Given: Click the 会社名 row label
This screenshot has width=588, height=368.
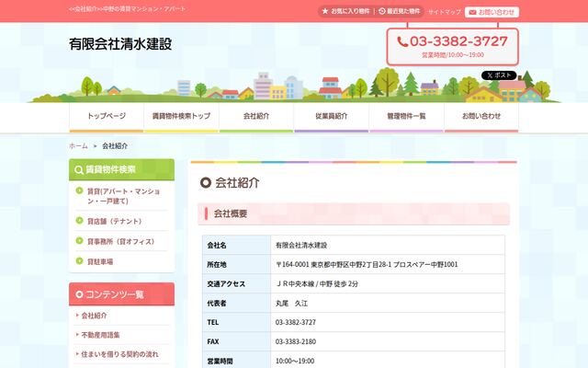Looking at the screenshot, I should (x=237, y=246).
